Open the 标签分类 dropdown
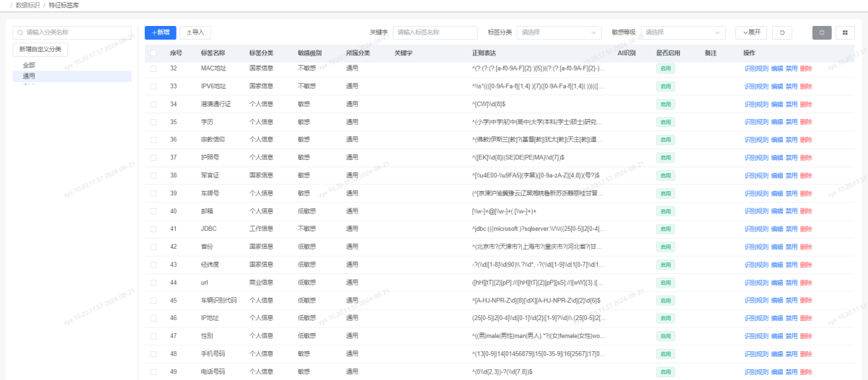Screen dimensions: 868x380 559,32
